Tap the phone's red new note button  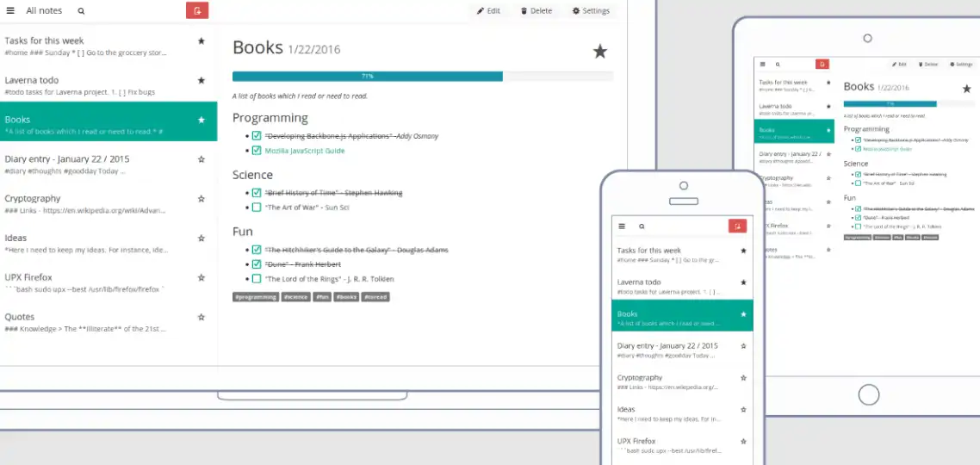pos(737,226)
